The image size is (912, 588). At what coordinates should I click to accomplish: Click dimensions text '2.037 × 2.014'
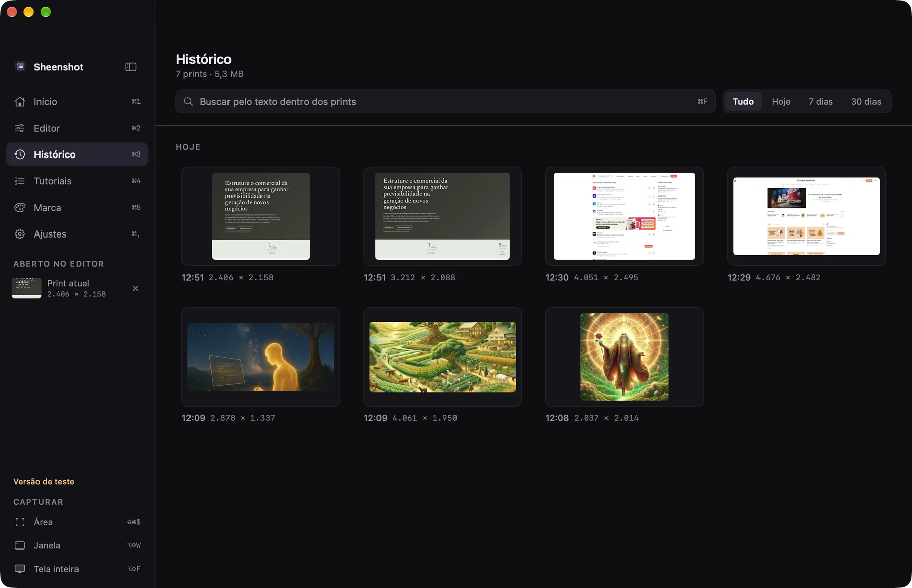click(x=606, y=418)
